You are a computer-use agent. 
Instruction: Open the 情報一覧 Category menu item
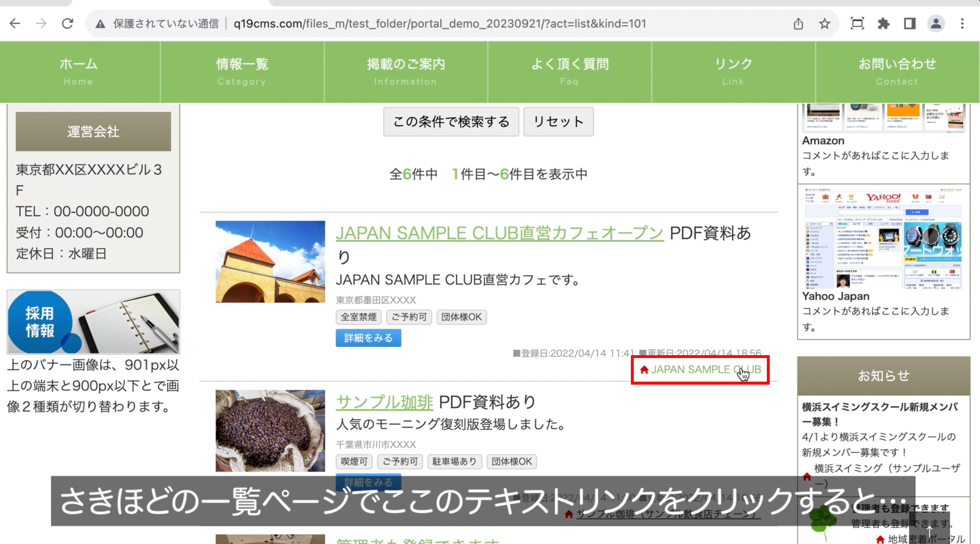[x=242, y=72]
